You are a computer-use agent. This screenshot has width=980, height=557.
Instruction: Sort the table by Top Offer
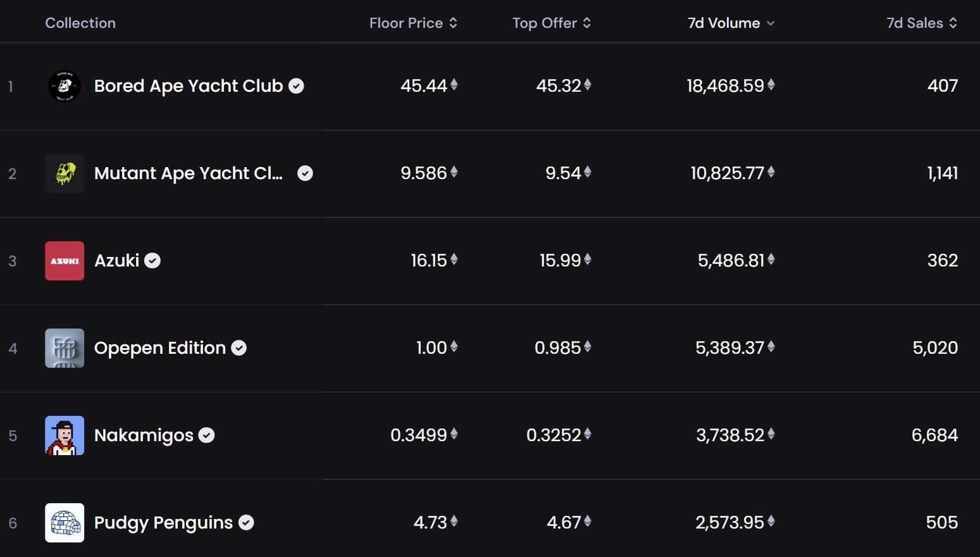551,23
